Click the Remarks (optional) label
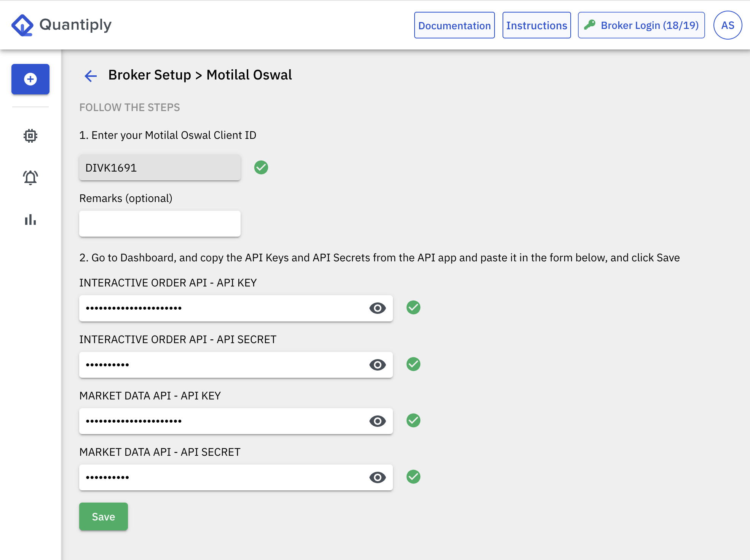The width and height of the screenshot is (750, 560). [126, 199]
